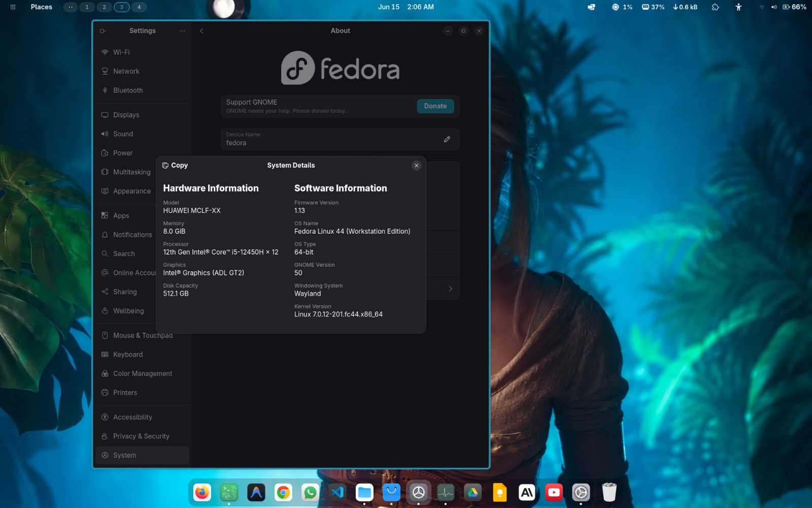Switch to workspace 2
Viewport: 812px width, 508px height.
[105, 7]
